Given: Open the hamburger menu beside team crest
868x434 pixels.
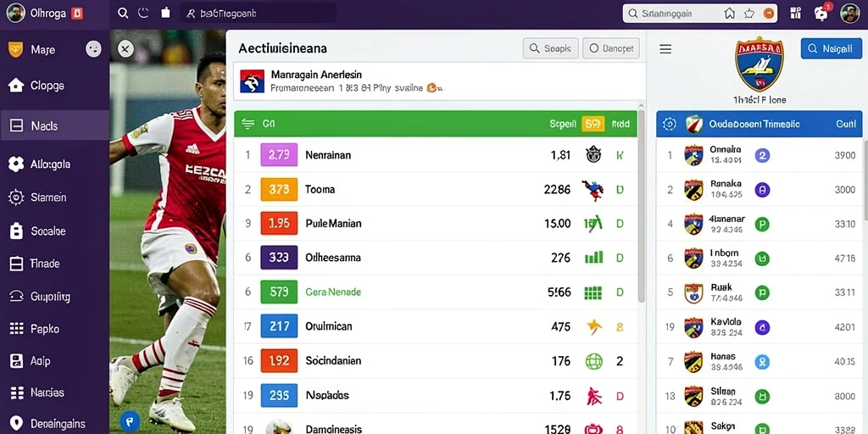Looking at the screenshot, I should (x=665, y=49).
